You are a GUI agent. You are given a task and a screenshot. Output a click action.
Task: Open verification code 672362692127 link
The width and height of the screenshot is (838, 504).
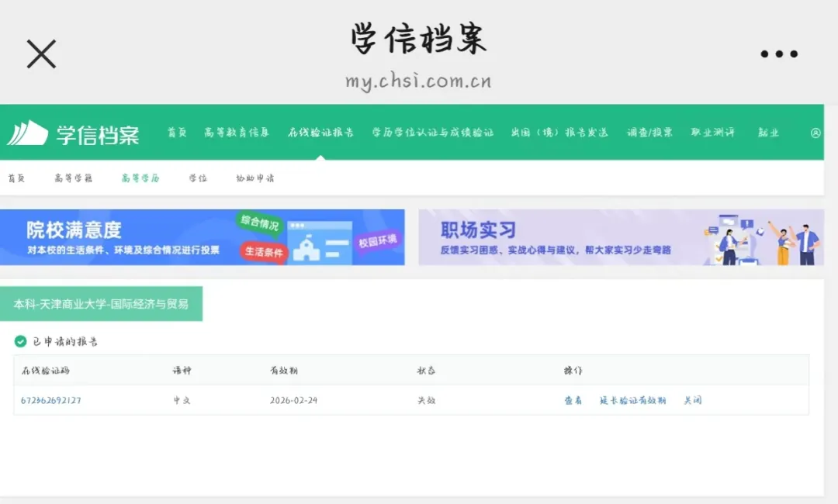pos(50,400)
